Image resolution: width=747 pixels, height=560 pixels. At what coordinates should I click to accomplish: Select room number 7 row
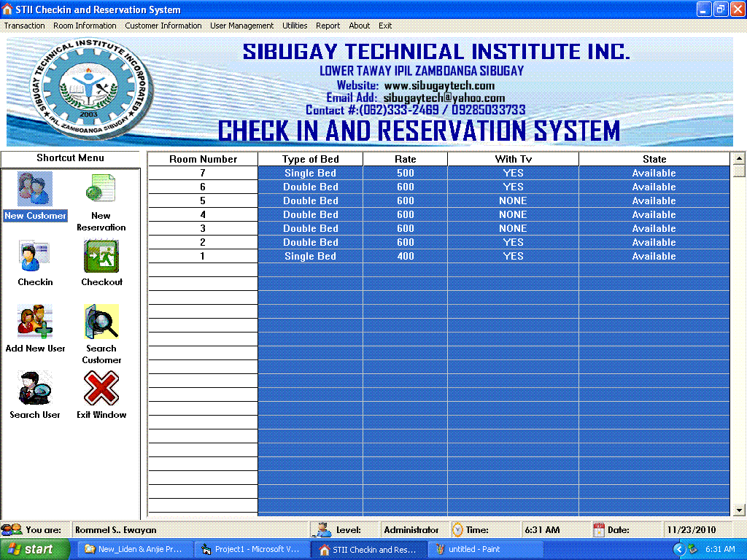click(438, 173)
